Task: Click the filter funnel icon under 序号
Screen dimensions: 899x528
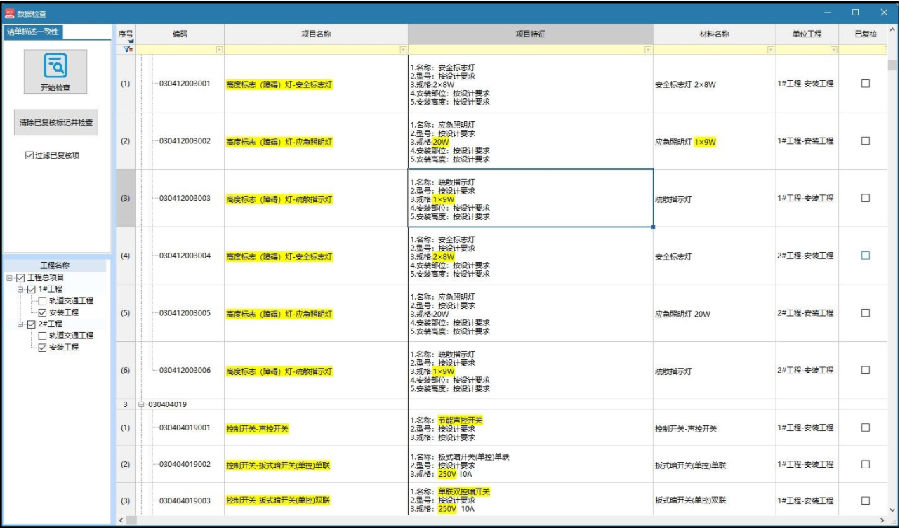Action: [127, 49]
